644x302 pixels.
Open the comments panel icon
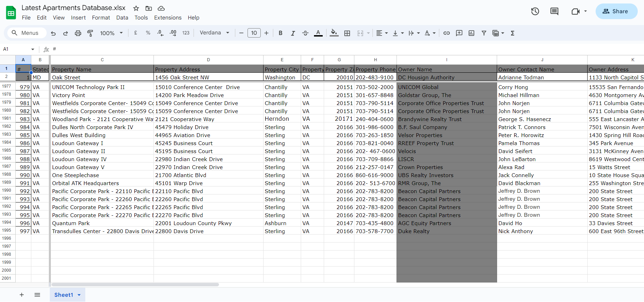(554, 11)
